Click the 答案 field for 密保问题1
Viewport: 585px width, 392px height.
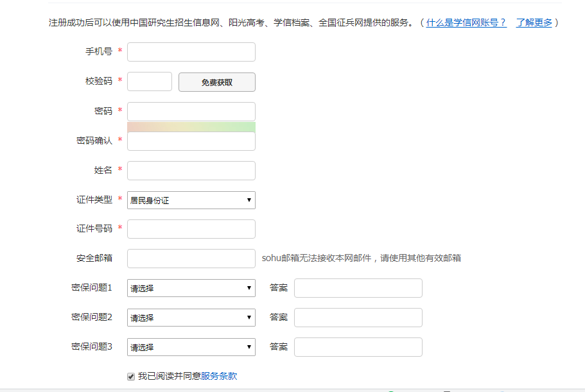pos(358,288)
